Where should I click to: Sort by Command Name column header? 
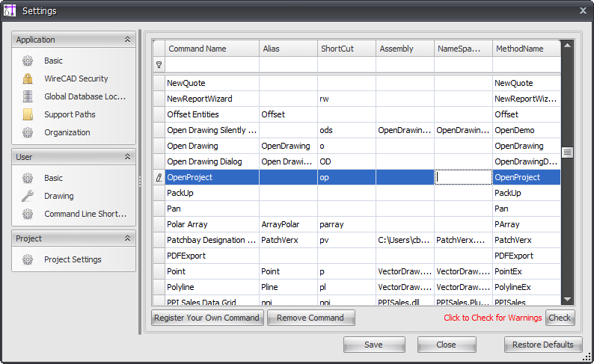212,49
